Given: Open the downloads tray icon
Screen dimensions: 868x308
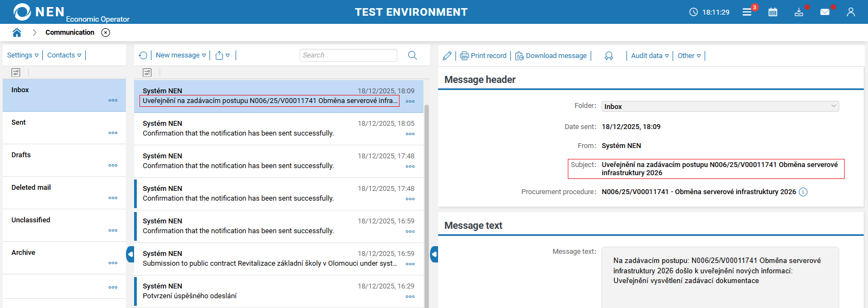Looking at the screenshot, I should point(799,12).
